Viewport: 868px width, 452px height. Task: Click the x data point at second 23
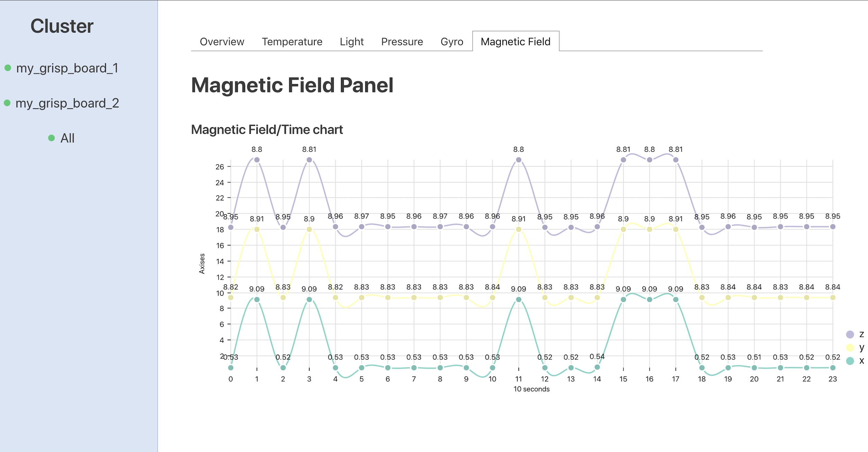(x=833, y=368)
